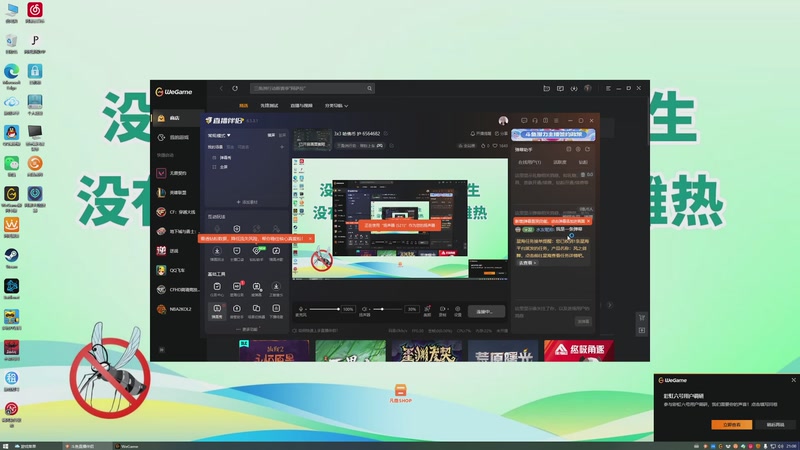Open the WeGame taskbar button
Image resolution: width=800 pixels, height=450 pixels.
click(x=127, y=446)
